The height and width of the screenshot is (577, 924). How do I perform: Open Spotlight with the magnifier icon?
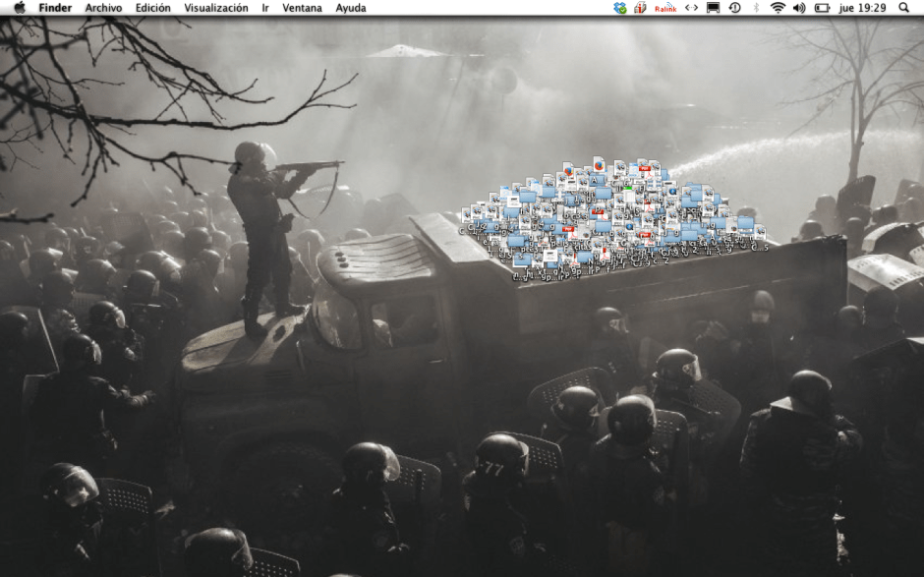pos(904,8)
